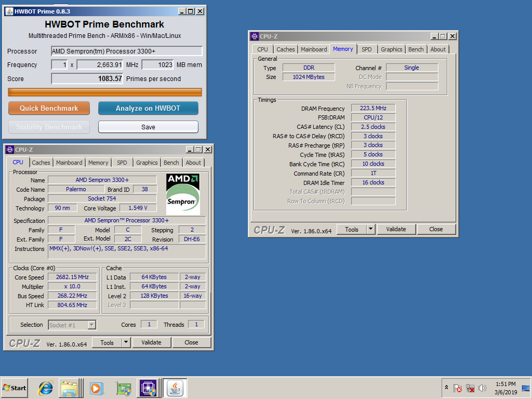The image size is (532, 399).
Task: Switch to CPU-Z taskbar button
Action: coord(148,388)
